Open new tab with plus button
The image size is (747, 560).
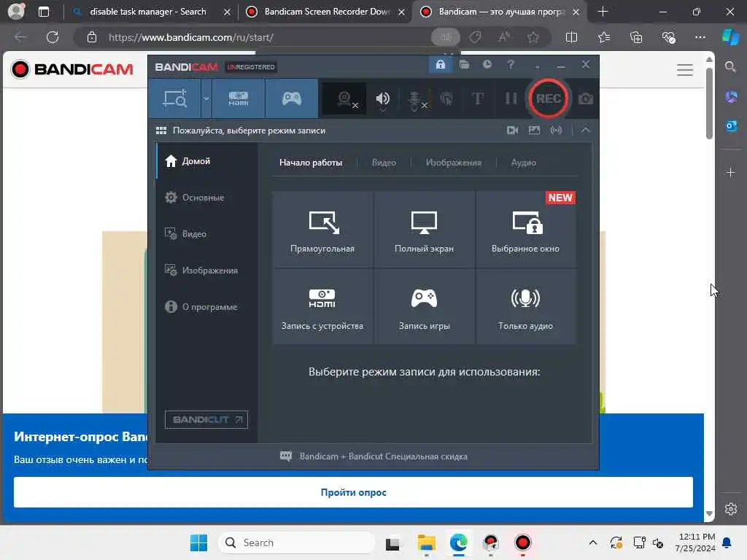pos(603,12)
